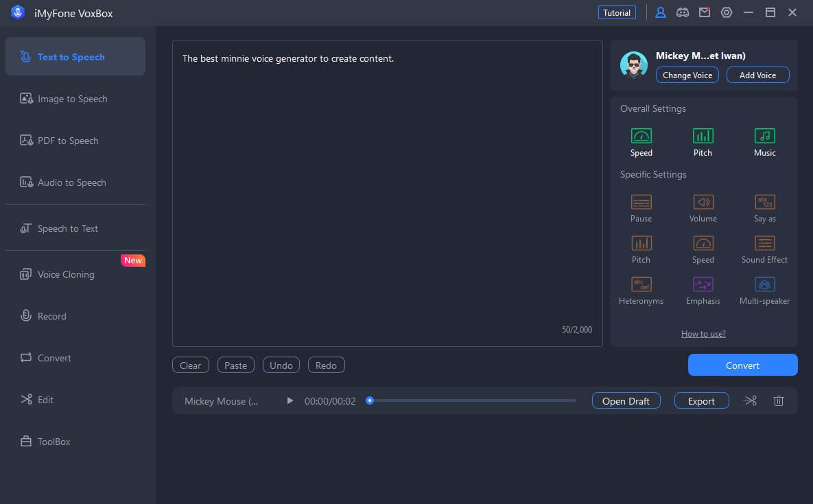Click the 00:00/00:02 playback time
Screen dimensions: 813x504
330,401
